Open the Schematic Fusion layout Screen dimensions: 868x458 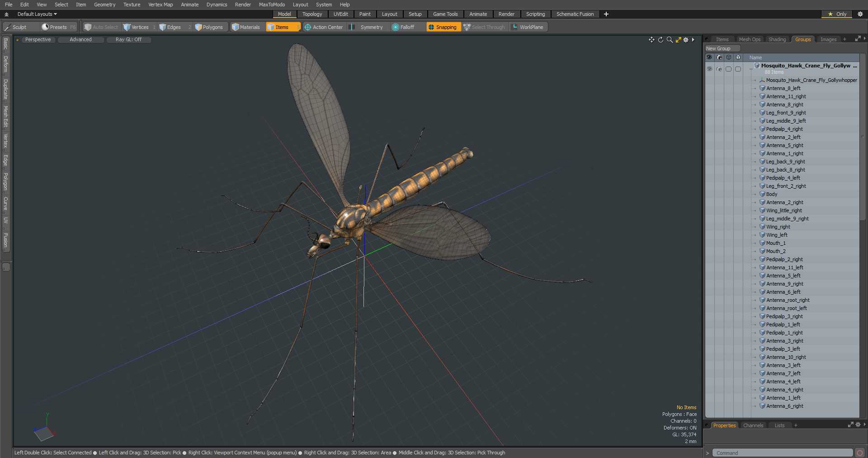pyautogui.click(x=575, y=14)
